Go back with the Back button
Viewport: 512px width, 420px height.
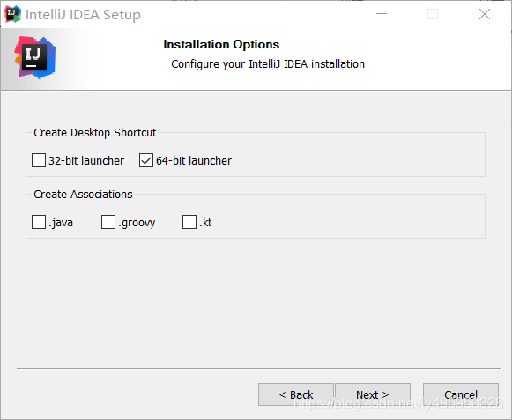click(296, 394)
